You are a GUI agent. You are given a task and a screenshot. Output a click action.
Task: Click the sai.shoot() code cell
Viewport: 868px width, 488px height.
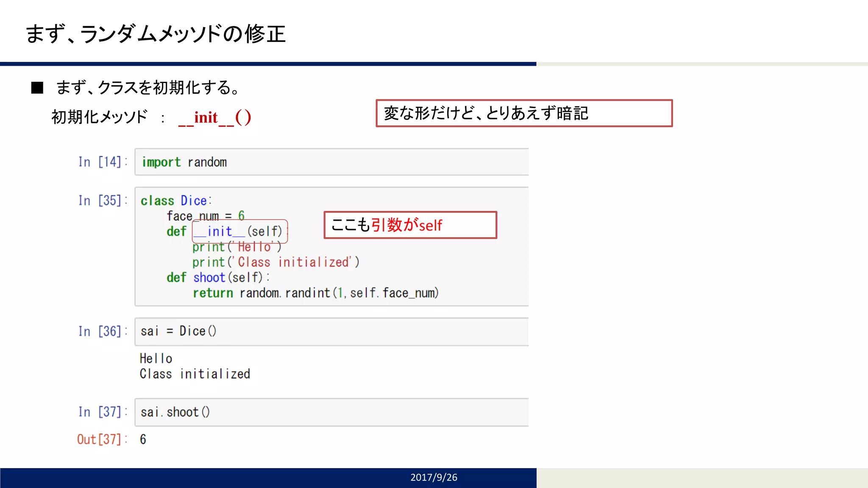tap(331, 412)
